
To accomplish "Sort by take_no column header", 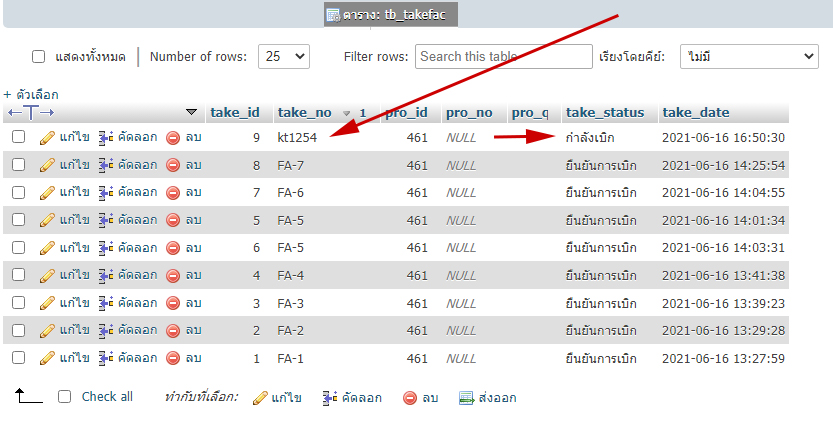I will coord(304,113).
